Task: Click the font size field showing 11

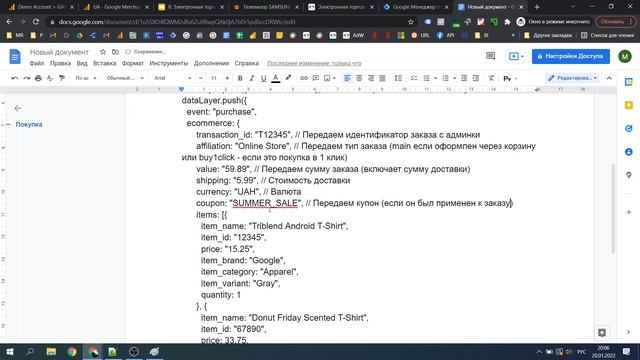Action: point(213,78)
